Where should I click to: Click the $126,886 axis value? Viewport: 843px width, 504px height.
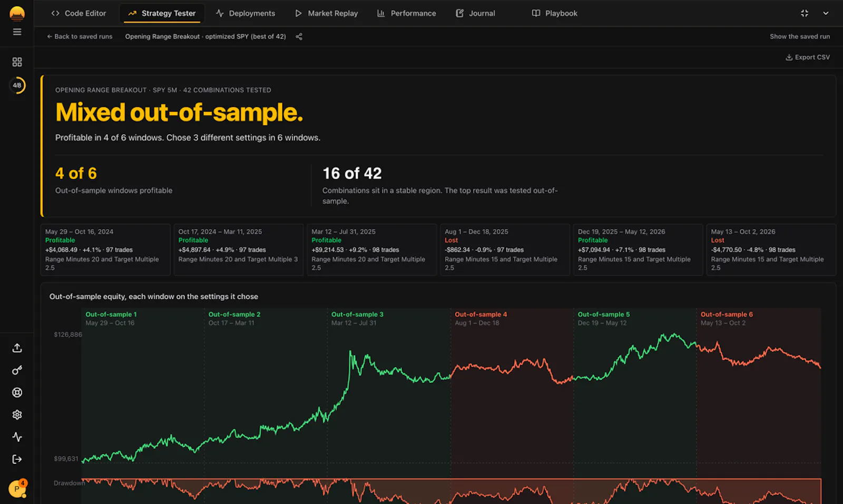tap(68, 334)
